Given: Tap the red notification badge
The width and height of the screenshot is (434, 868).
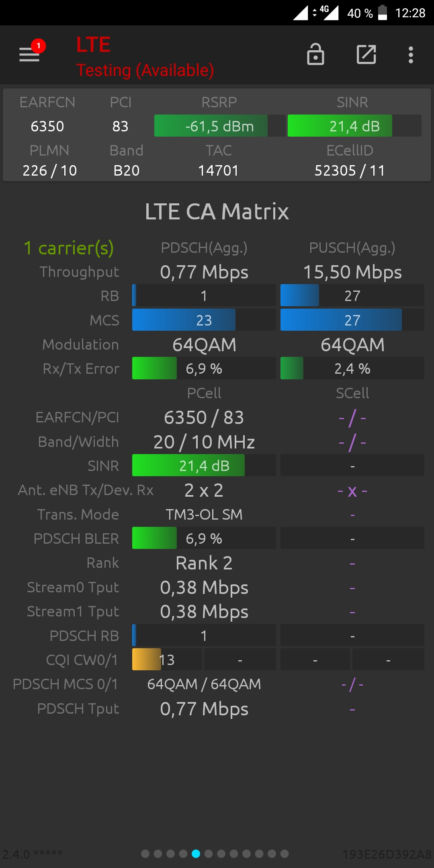Looking at the screenshot, I should [x=39, y=46].
